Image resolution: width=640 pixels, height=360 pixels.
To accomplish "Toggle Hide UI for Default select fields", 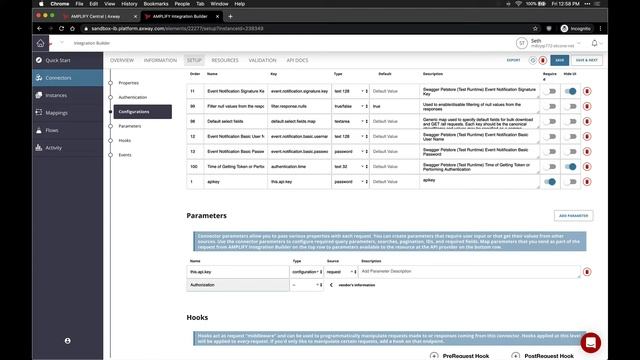I will pos(570,122).
